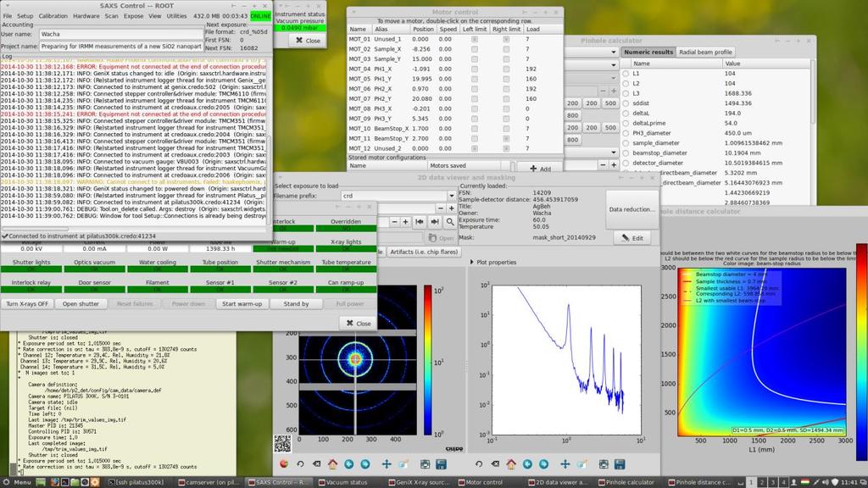The height and width of the screenshot is (488, 868).
Task: Go forward a view under the 2D image
Action: [365, 464]
